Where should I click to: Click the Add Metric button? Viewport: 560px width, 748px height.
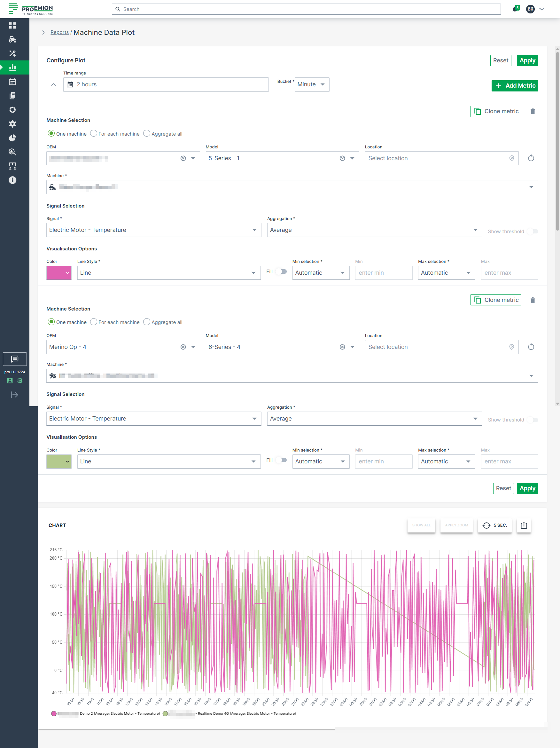point(514,86)
